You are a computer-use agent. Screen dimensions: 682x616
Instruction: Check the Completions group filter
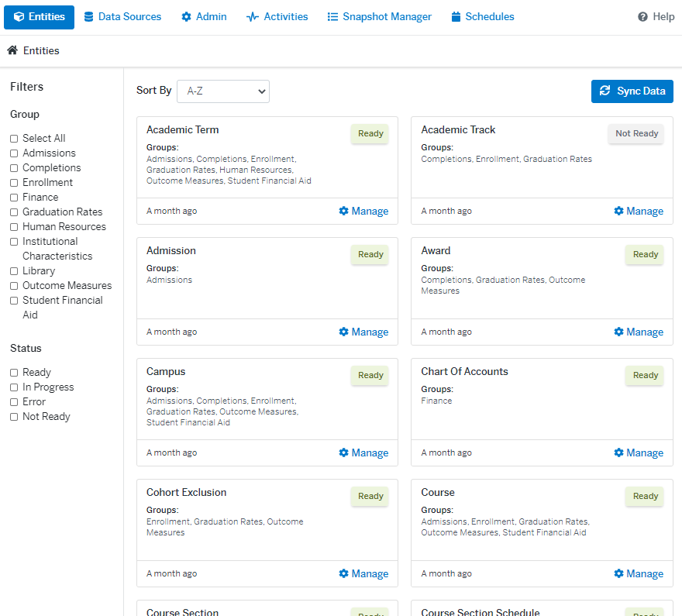point(14,168)
